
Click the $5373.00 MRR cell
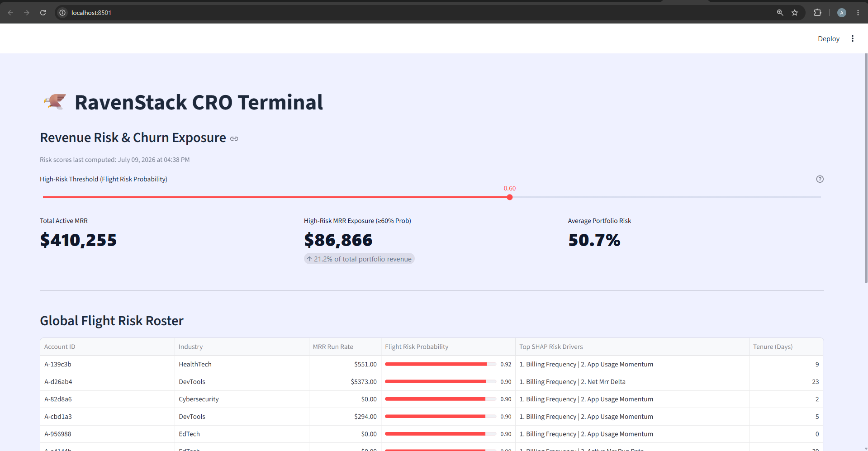pos(345,382)
